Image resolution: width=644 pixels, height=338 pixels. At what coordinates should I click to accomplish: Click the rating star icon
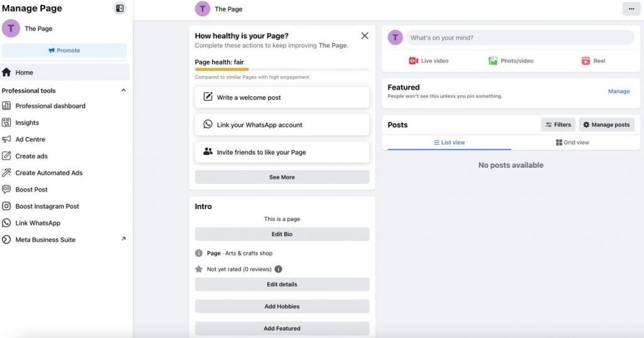pos(199,269)
